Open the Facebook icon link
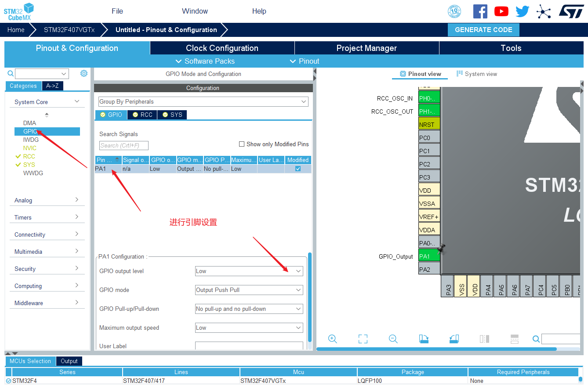The height and width of the screenshot is (389, 588). [480, 11]
